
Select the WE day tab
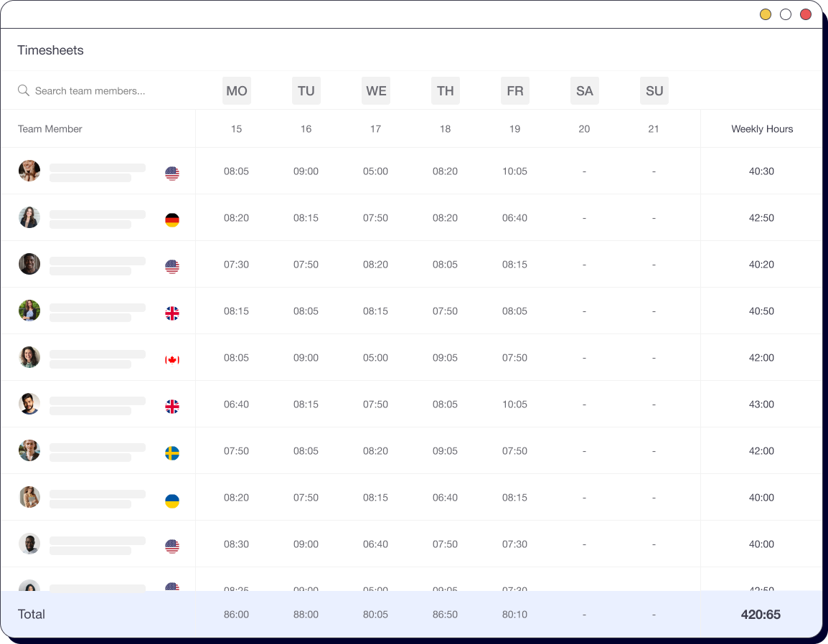tap(376, 91)
